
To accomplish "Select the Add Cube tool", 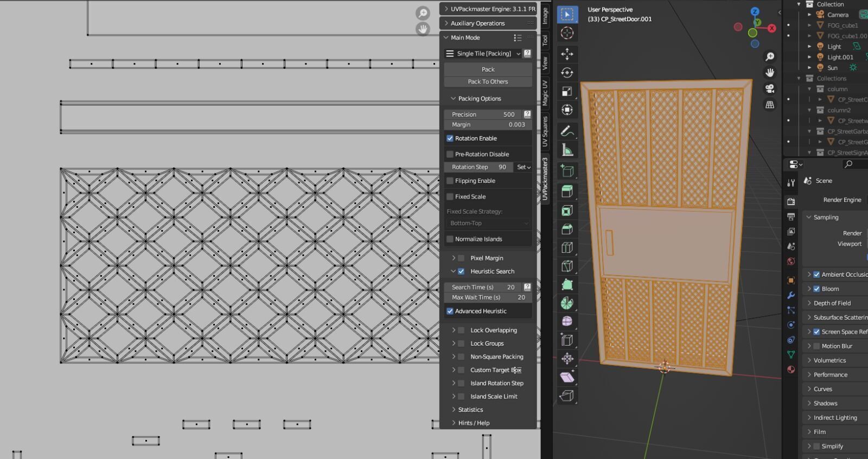I will [567, 171].
